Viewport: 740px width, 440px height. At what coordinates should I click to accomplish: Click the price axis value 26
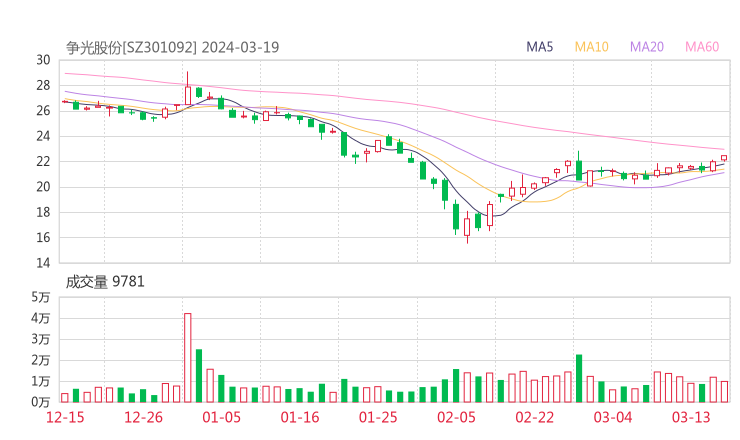tap(43, 111)
